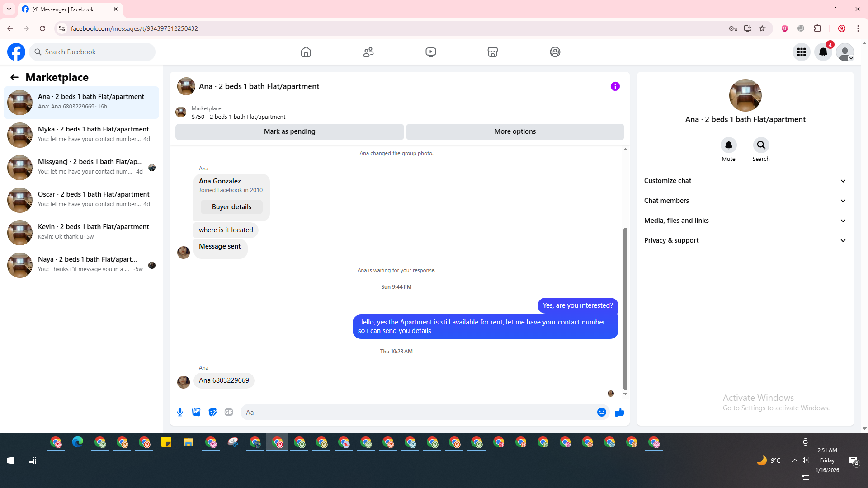Image resolution: width=868 pixels, height=488 pixels.
Task: Toggle the purple conversation info icon
Action: (x=615, y=86)
